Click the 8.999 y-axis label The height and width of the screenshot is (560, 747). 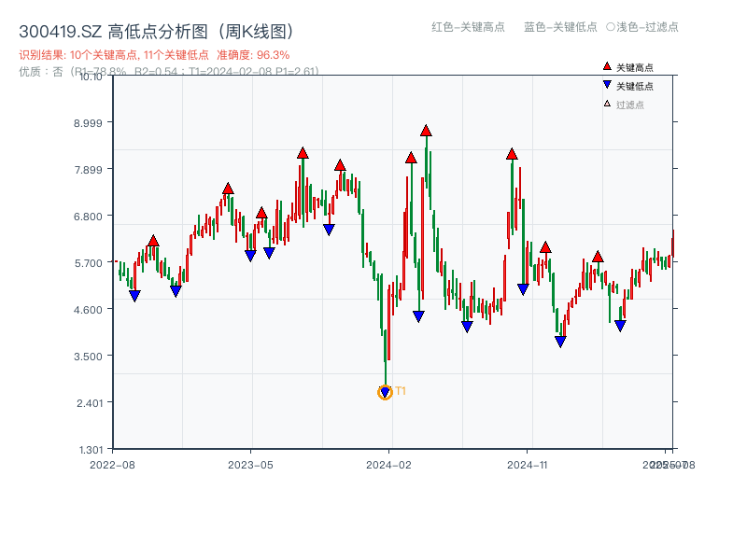pos(88,123)
